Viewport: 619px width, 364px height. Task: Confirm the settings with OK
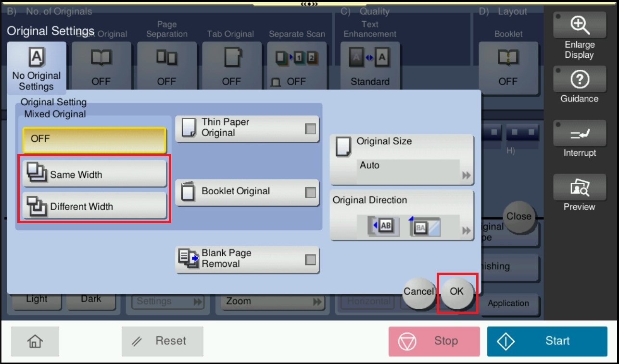coord(456,291)
